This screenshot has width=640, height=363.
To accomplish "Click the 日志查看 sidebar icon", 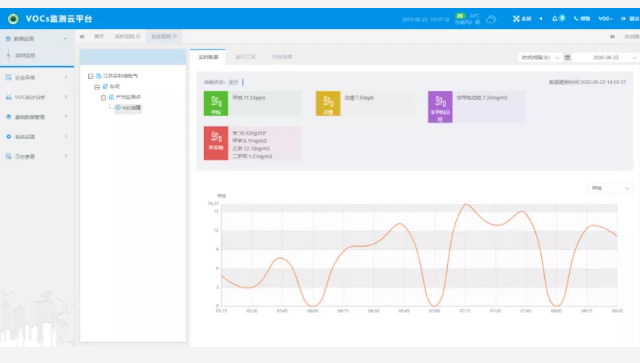I will coord(8,156).
